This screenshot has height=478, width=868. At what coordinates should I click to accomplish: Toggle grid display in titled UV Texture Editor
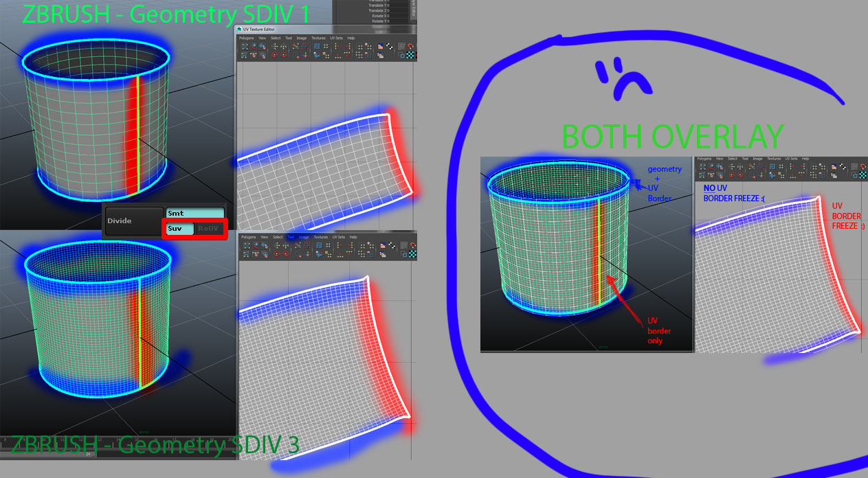tap(401, 46)
